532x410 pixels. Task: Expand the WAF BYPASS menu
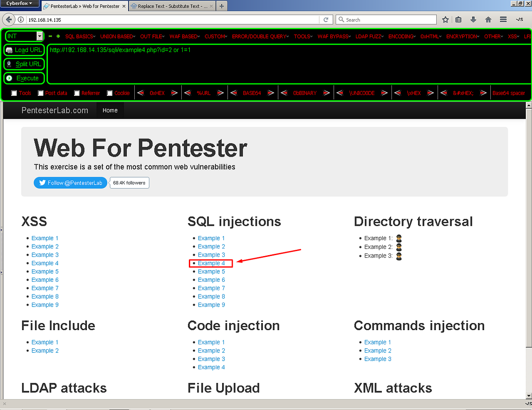pos(333,36)
